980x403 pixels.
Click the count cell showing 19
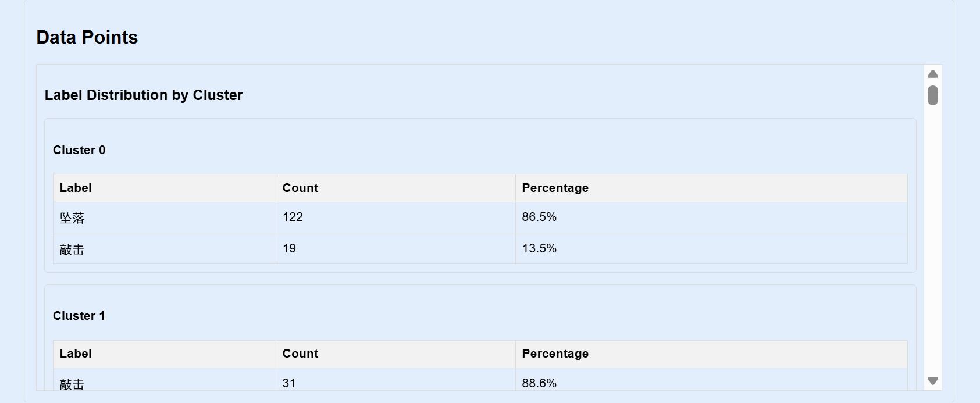coord(395,248)
